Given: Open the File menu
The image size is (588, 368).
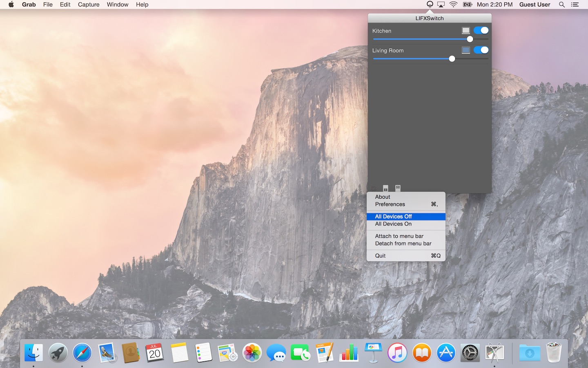Looking at the screenshot, I should point(48,4).
